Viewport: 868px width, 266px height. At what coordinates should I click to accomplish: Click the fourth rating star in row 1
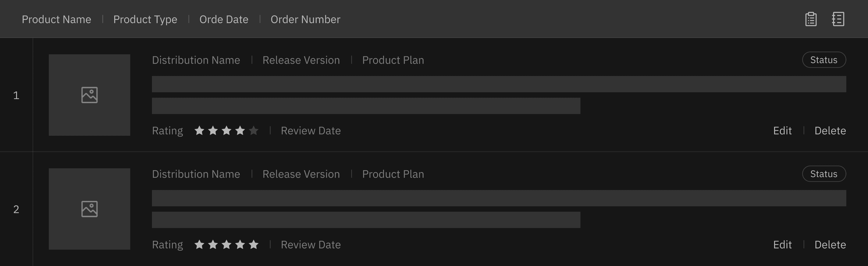pos(240,130)
